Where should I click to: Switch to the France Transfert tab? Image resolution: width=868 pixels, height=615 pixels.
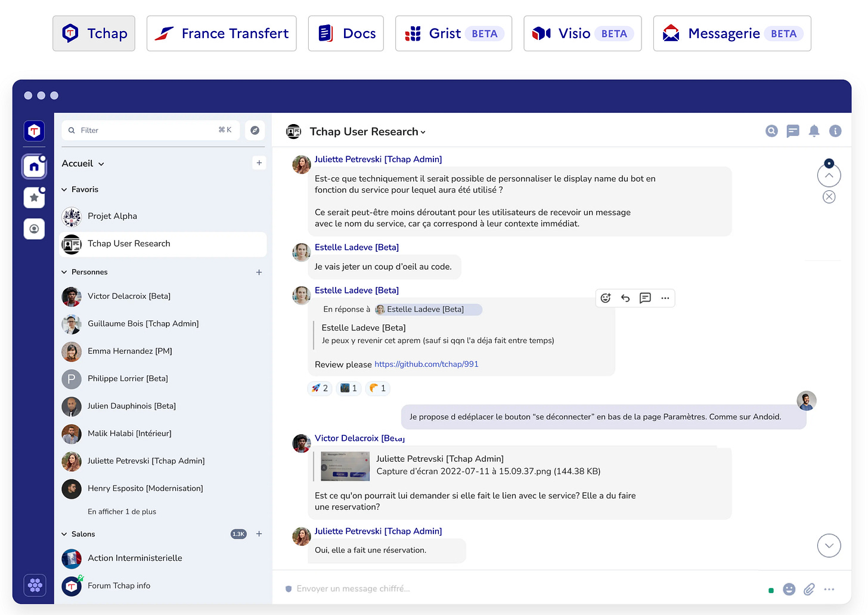click(x=221, y=33)
